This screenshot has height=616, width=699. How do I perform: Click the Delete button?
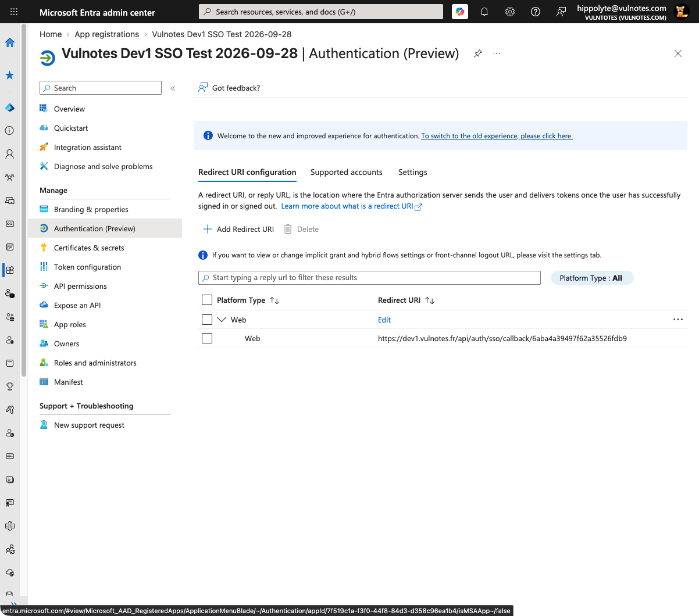(x=301, y=229)
